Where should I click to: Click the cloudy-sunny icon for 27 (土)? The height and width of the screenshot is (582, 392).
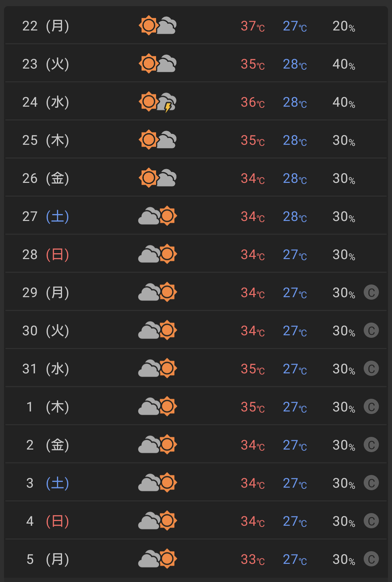point(157,216)
